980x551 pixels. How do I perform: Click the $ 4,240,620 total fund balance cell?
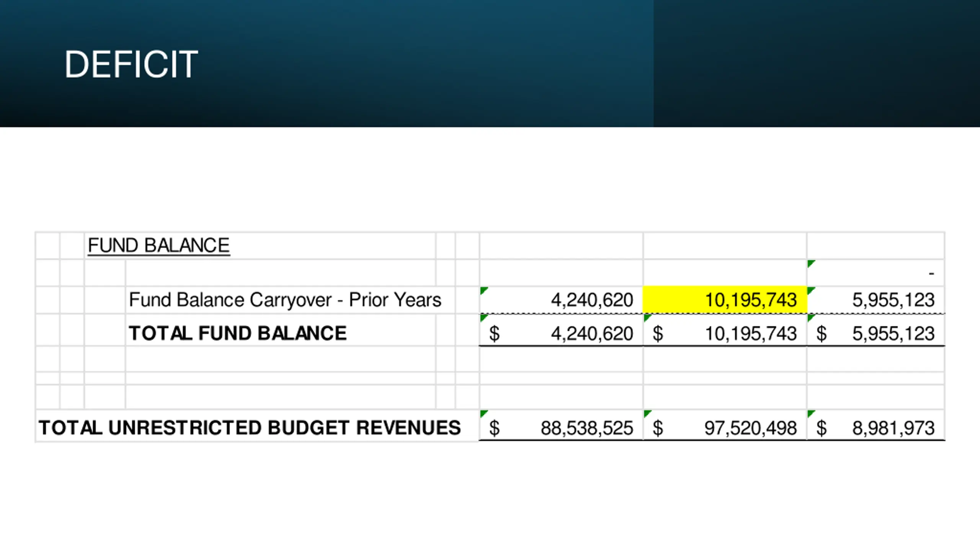pyautogui.click(x=561, y=333)
